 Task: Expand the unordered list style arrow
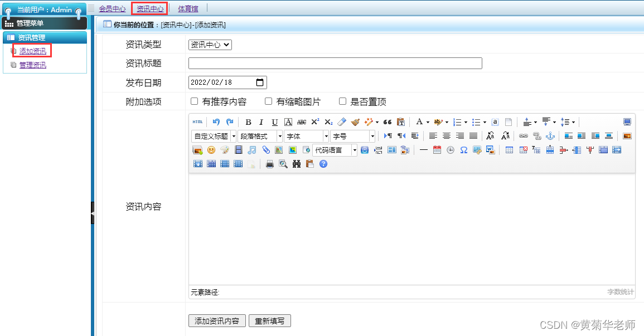[485, 122]
